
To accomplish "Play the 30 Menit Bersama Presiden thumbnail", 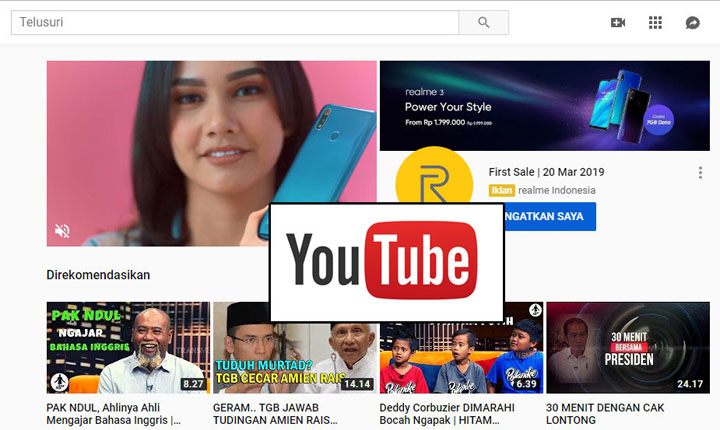I will pos(628,348).
